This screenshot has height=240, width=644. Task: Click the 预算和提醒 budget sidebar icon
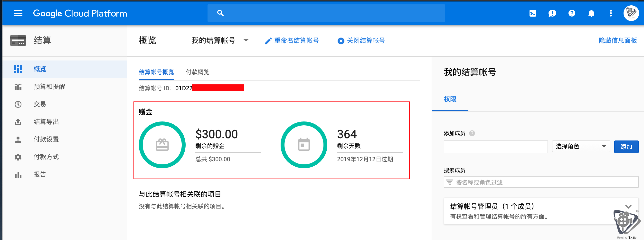(x=18, y=87)
